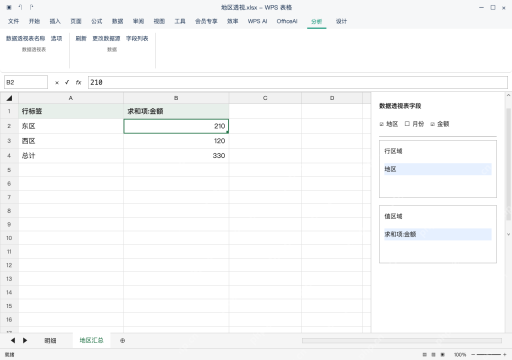
Task: Click the redo icon in title bar
Action: coord(31,7)
